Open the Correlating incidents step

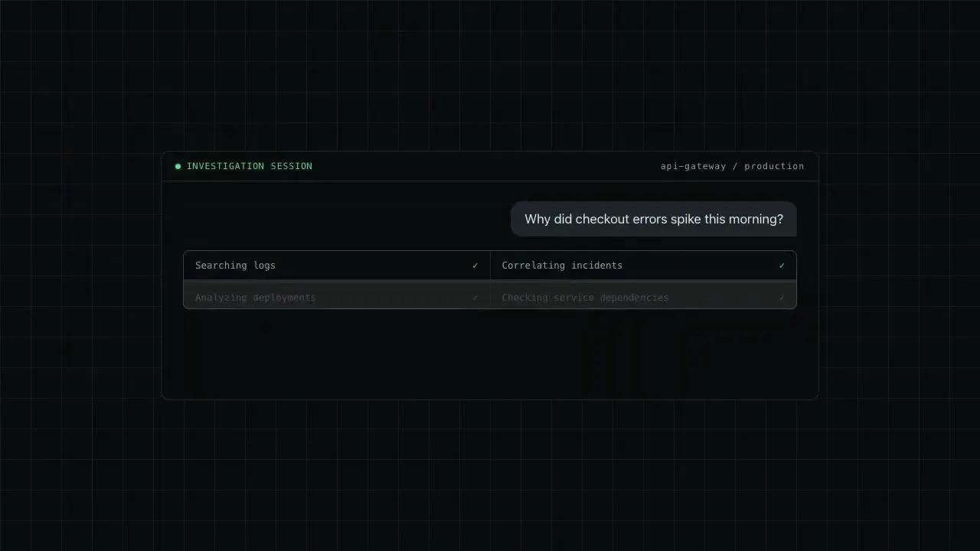[x=643, y=266]
